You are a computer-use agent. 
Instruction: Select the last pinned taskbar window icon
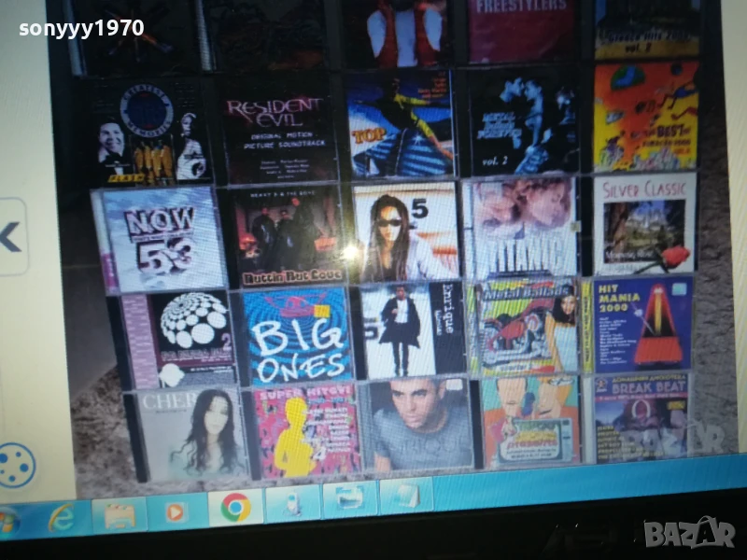(x=405, y=495)
